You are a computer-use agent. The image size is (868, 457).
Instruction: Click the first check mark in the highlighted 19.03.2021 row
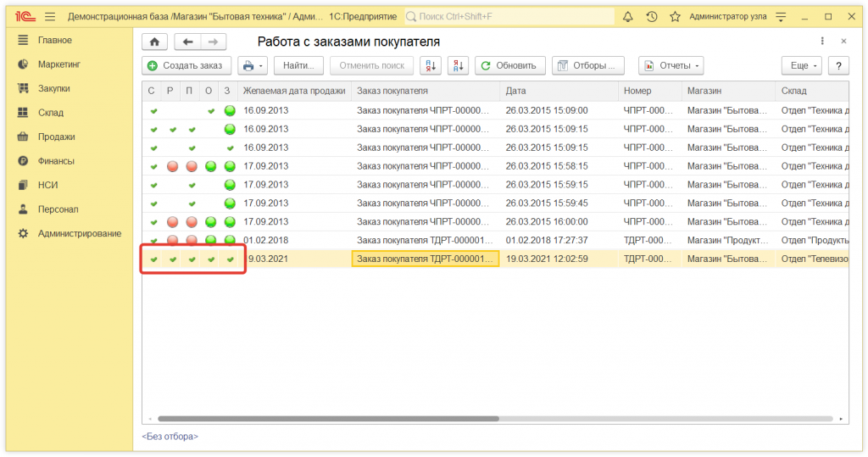tap(153, 259)
